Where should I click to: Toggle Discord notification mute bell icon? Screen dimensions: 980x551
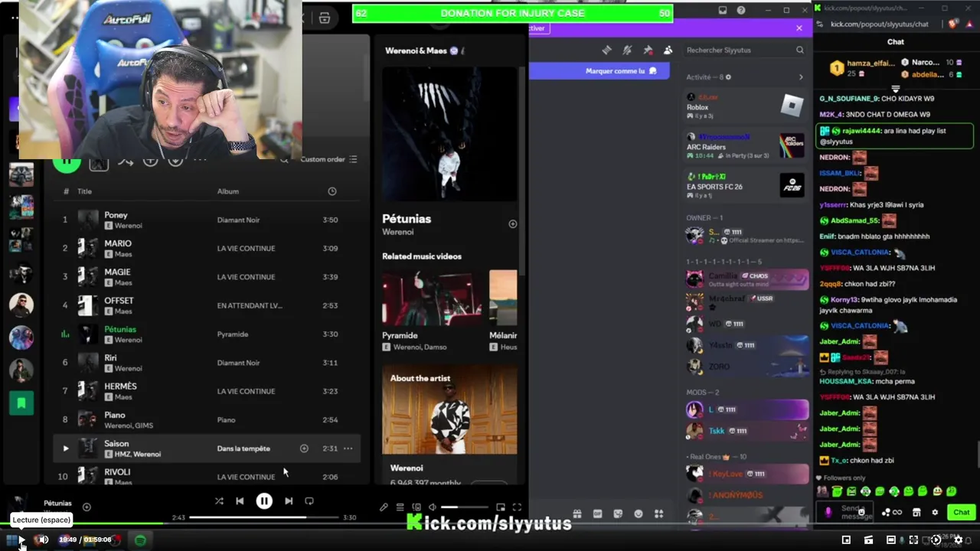(627, 50)
